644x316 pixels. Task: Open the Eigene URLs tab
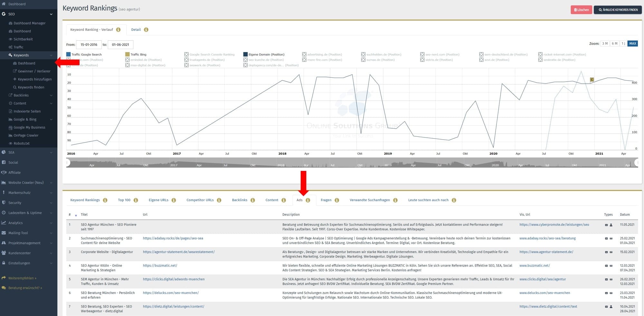click(158, 200)
